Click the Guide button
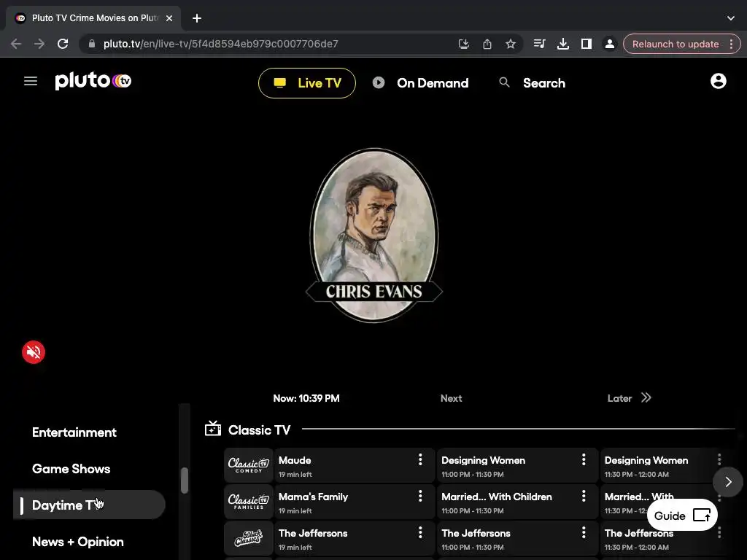The width and height of the screenshot is (747, 560). (x=682, y=516)
